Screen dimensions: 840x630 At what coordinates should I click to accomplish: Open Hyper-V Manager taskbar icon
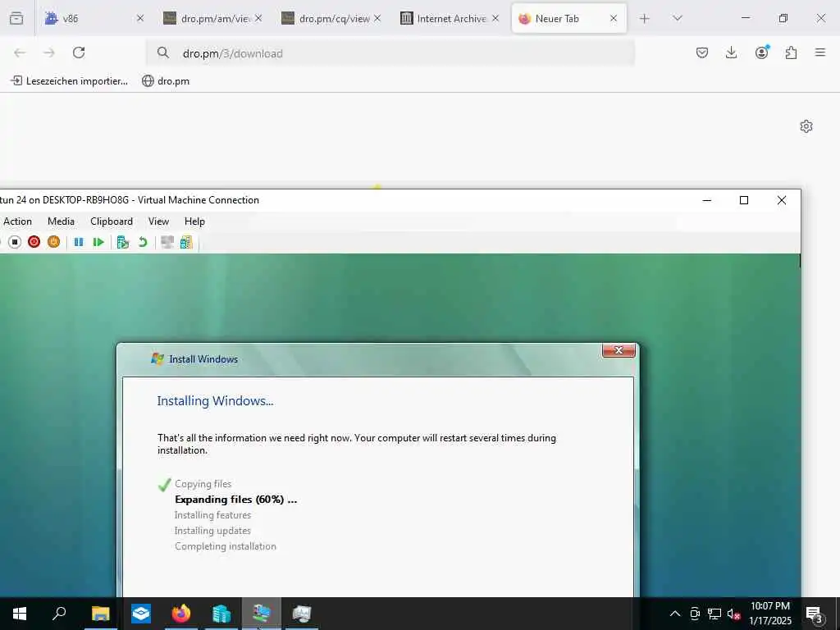pyautogui.click(x=221, y=614)
